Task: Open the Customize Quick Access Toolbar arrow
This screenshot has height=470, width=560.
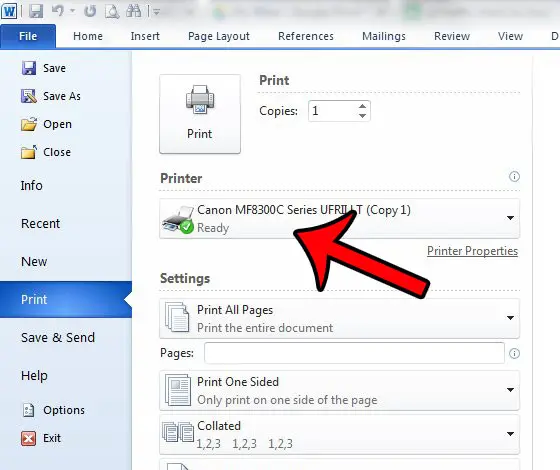Action: point(156,12)
